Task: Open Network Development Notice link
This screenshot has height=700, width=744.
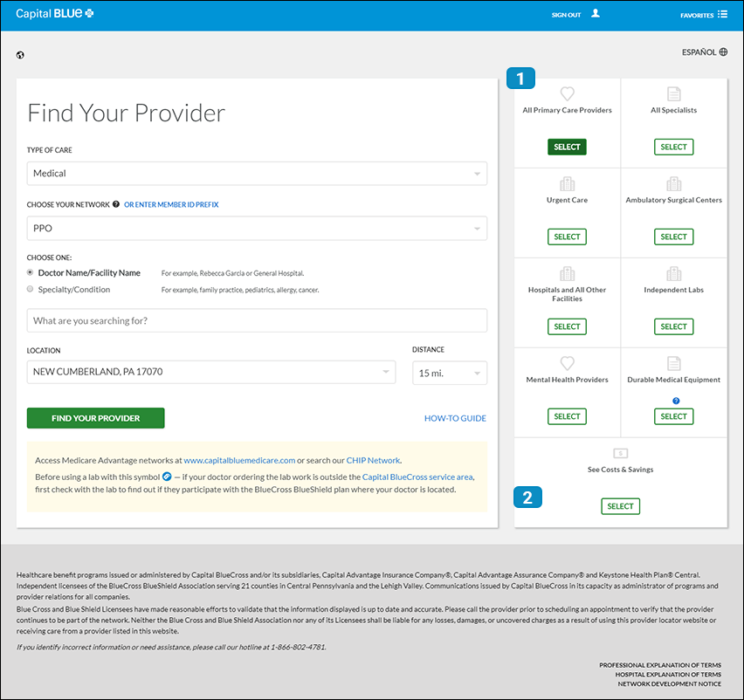Action: click(x=670, y=684)
